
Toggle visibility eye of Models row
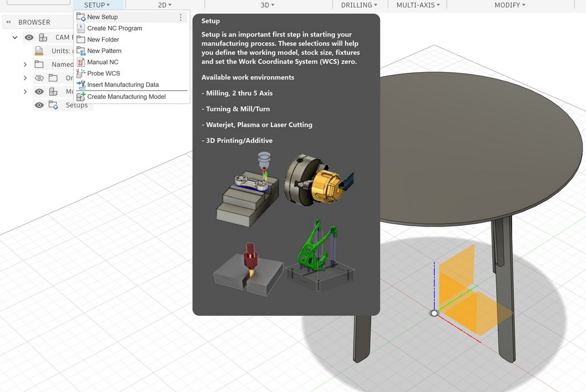click(39, 92)
